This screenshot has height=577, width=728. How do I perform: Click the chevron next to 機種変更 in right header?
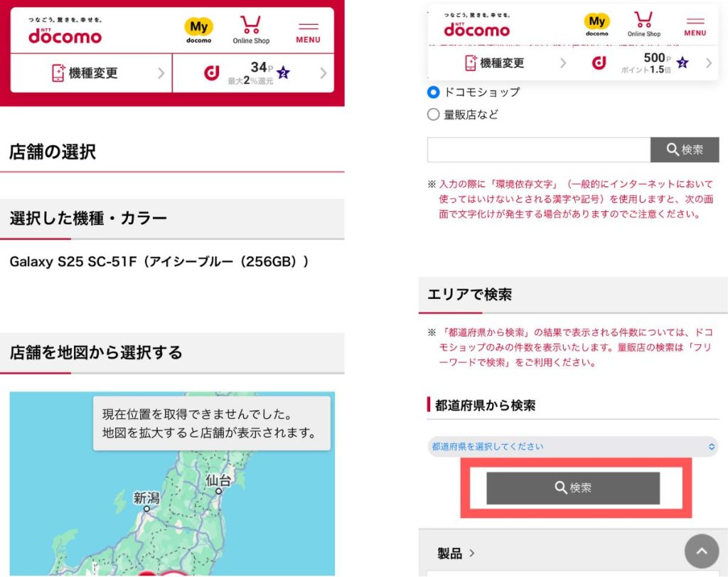click(563, 63)
